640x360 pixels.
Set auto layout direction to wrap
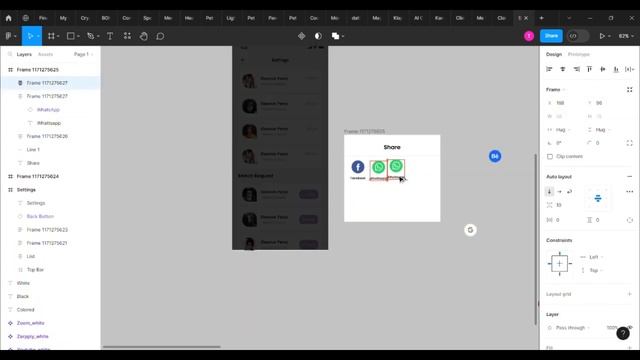pyautogui.click(x=569, y=191)
